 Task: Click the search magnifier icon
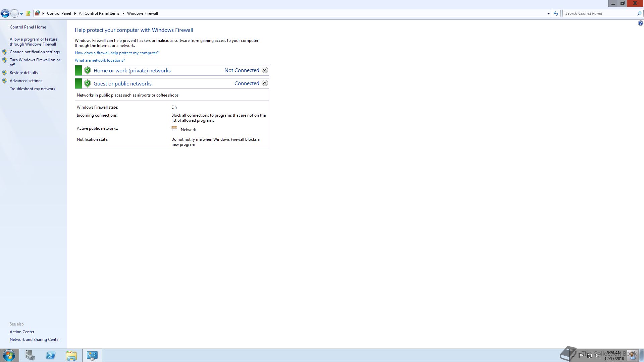[639, 13]
